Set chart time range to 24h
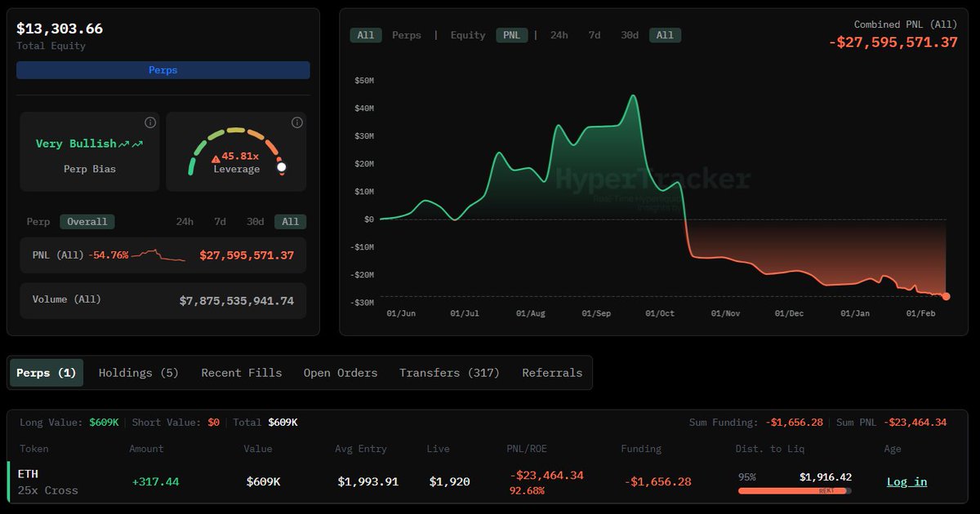 click(559, 35)
